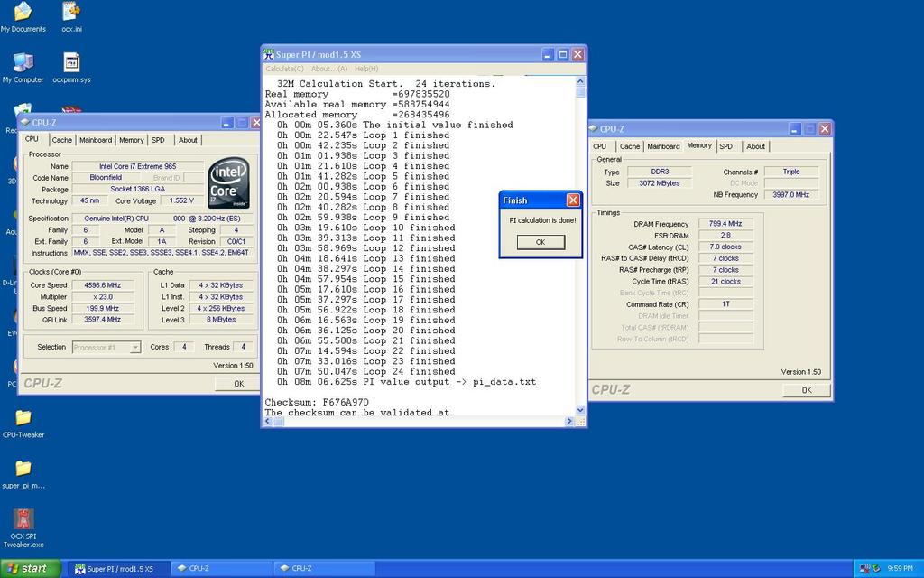Click the FSB:DRAM value '2:8'

click(x=725, y=236)
